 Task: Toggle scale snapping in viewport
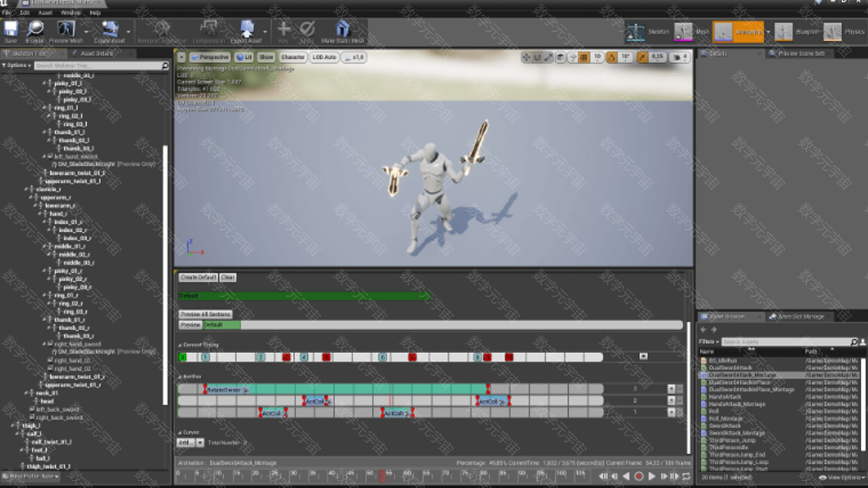[x=642, y=58]
